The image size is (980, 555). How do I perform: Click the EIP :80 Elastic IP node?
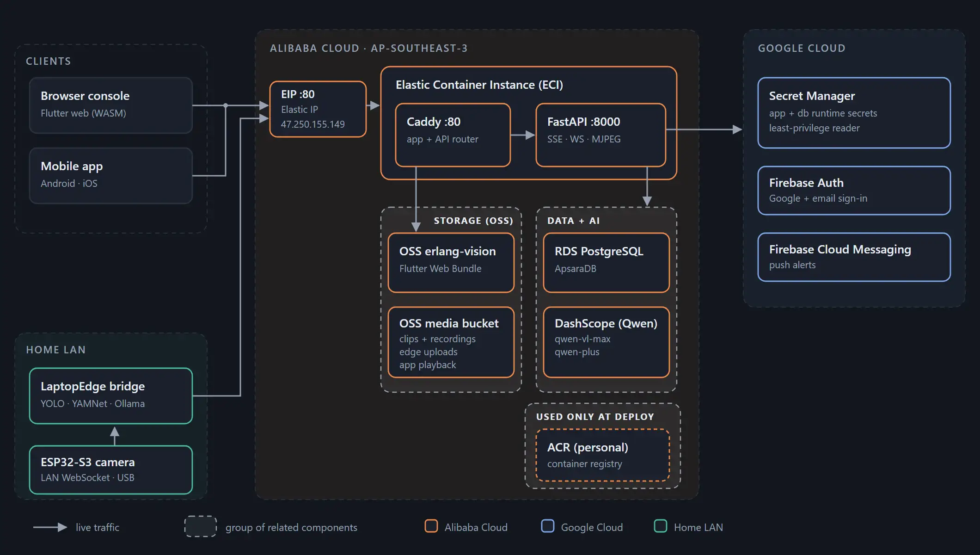[x=318, y=109]
